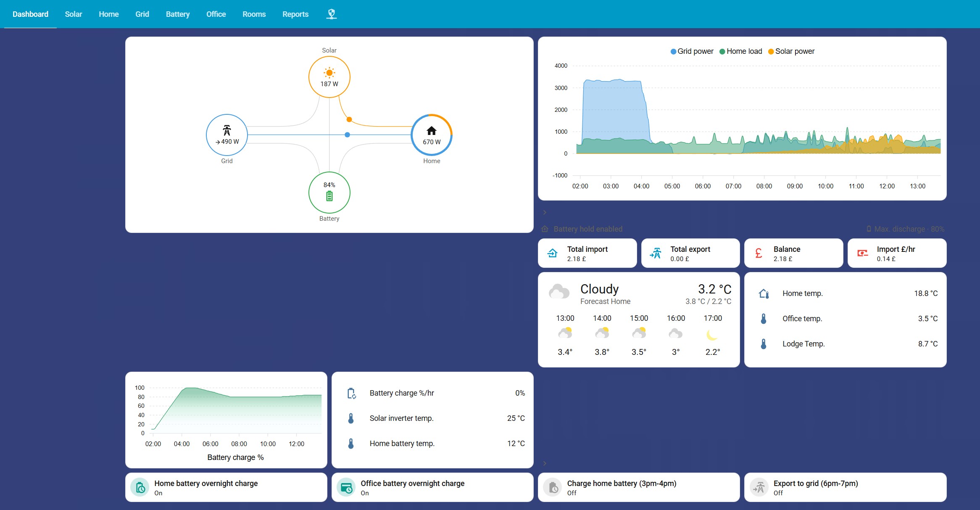Expand the chevron above Battery hold enabled
980x510 pixels.
pyautogui.click(x=545, y=212)
